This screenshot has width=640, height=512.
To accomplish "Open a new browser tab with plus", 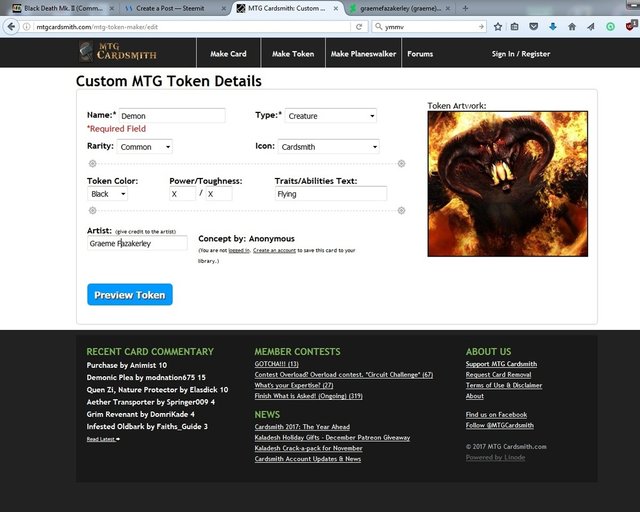I will tap(465, 8).
